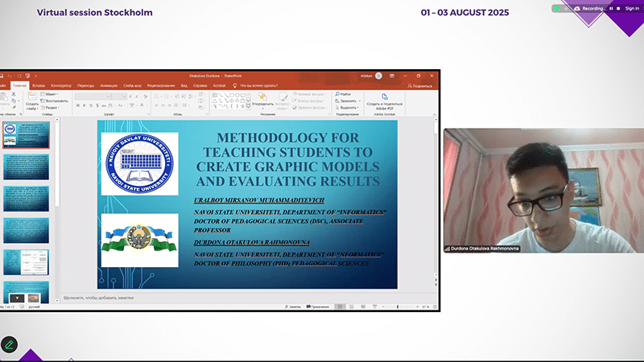Stop the Zoom recording
This screenshot has height=362, width=644.
617,8
